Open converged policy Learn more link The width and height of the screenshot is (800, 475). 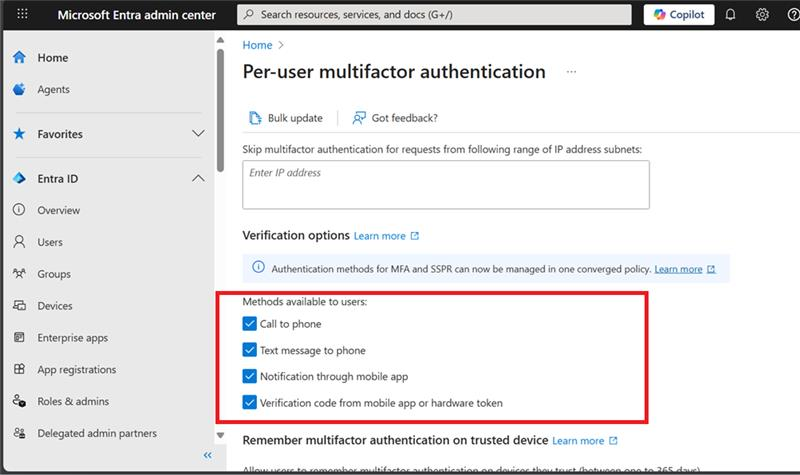click(x=678, y=269)
